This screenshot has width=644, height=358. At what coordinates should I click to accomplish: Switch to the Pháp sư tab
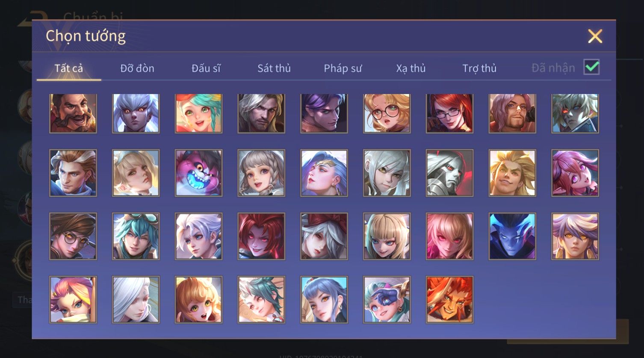coord(343,68)
